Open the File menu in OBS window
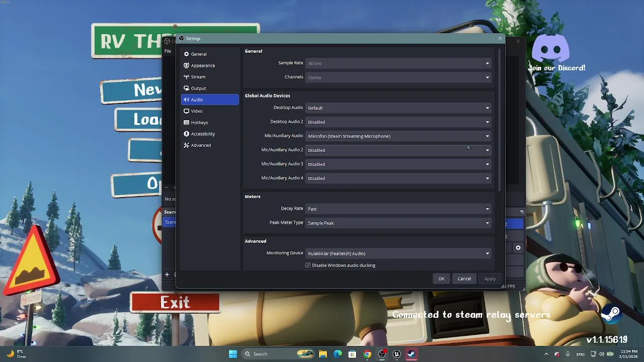Image resolution: width=644 pixels, height=362 pixels. point(168,51)
